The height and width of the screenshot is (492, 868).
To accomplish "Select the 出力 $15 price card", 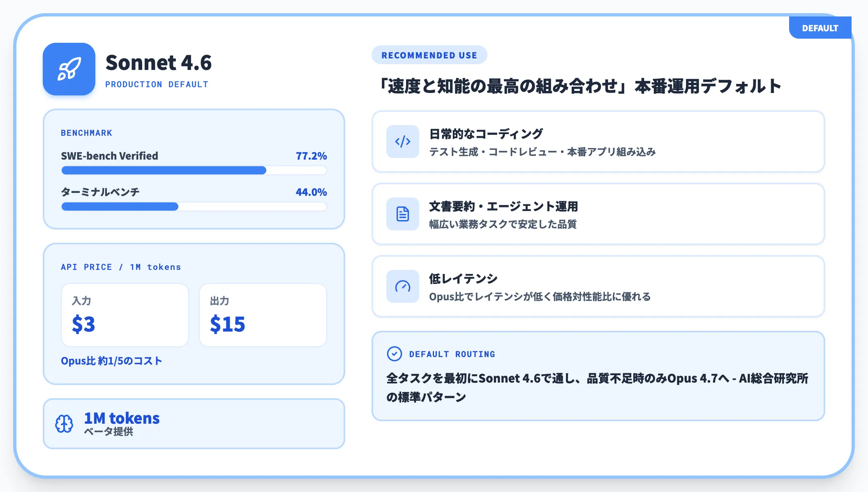I will [263, 315].
